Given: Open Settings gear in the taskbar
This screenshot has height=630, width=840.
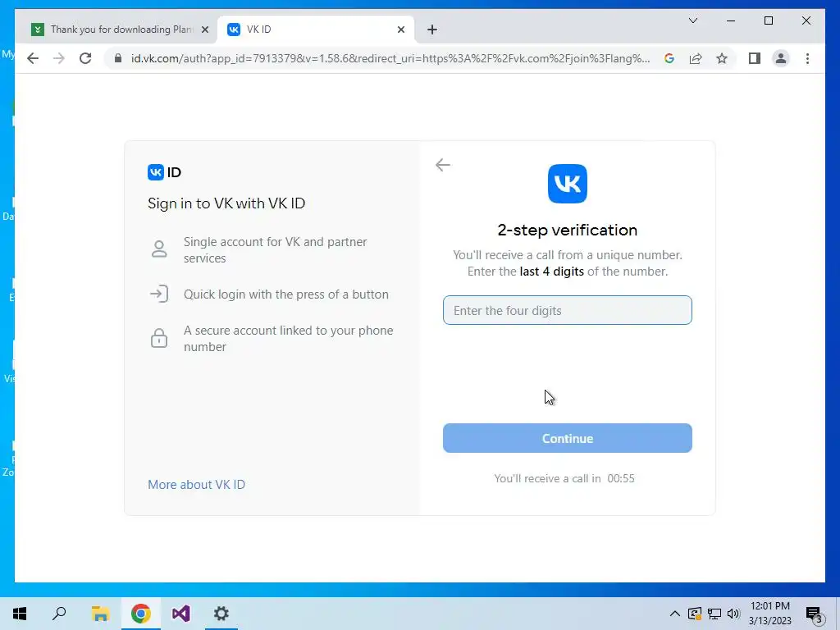Looking at the screenshot, I should pyautogui.click(x=221, y=614).
